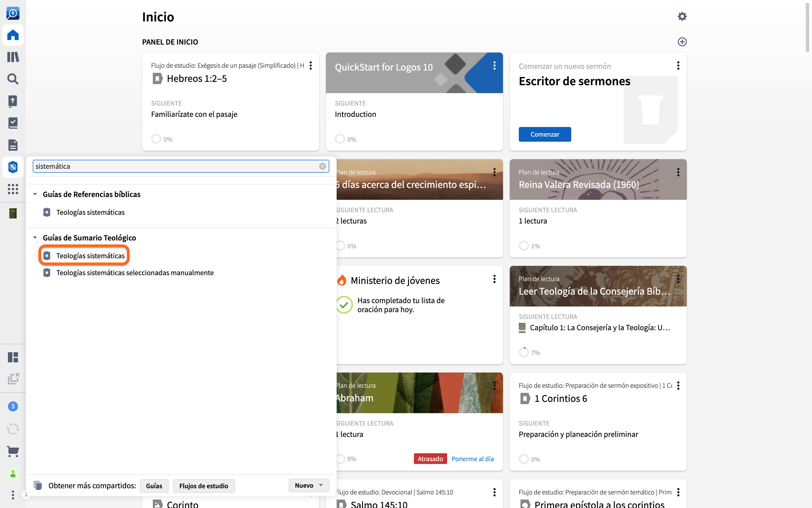Click the Hebreos 1:2–5 title
The height and width of the screenshot is (508, 812).
[197, 78]
